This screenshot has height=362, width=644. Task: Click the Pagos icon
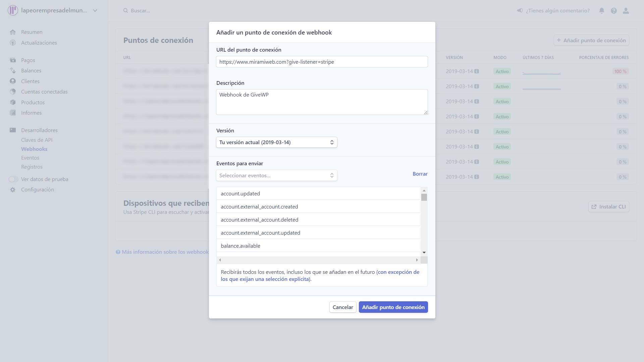(13, 60)
